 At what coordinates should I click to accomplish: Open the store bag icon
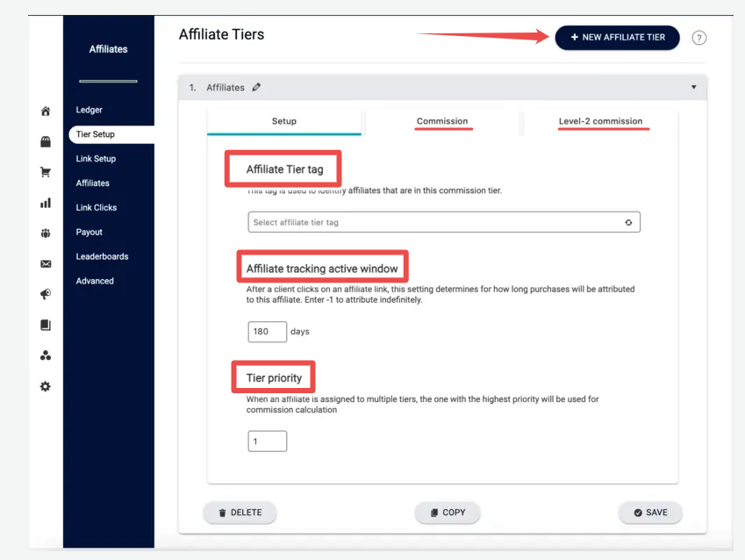(46, 141)
